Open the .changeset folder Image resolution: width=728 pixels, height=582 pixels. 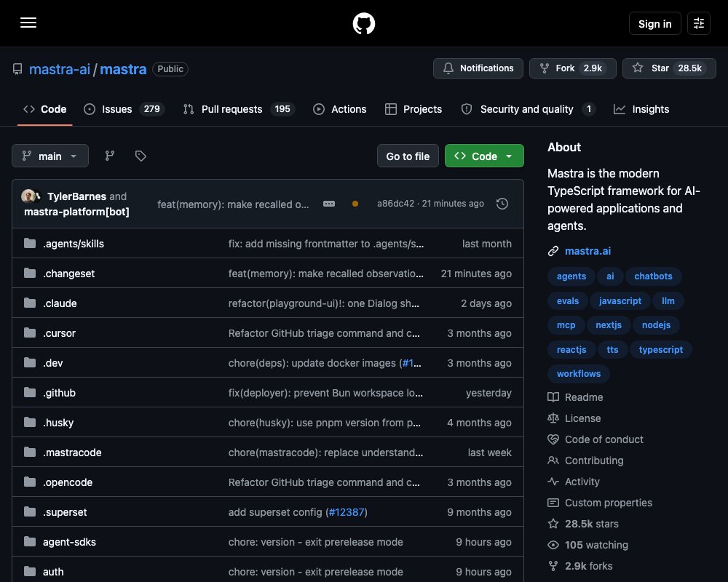click(x=68, y=274)
